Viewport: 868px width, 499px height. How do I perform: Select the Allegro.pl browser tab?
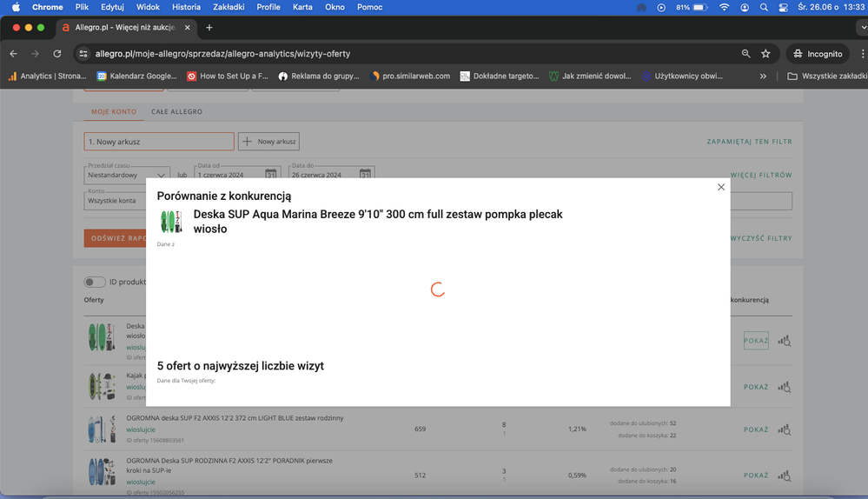(124, 28)
